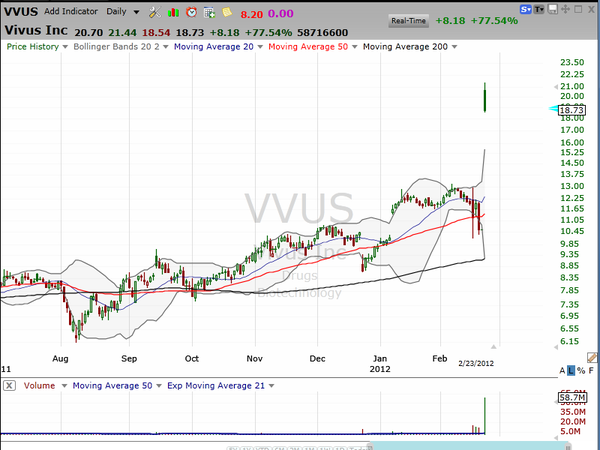Screen dimensions: 600x450
Task: Click the magenta 0.00 value in toolbar
Action: (x=280, y=14)
